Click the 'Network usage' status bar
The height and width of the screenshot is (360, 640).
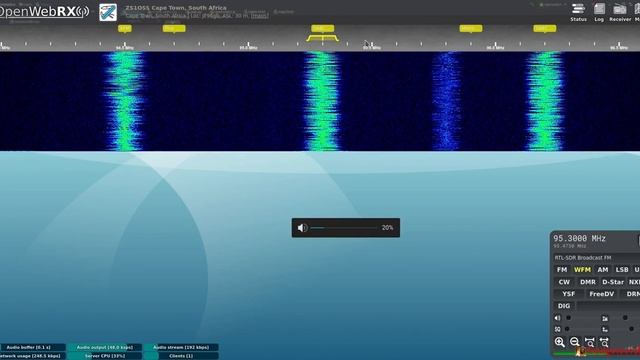pyautogui.click(x=33, y=356)
